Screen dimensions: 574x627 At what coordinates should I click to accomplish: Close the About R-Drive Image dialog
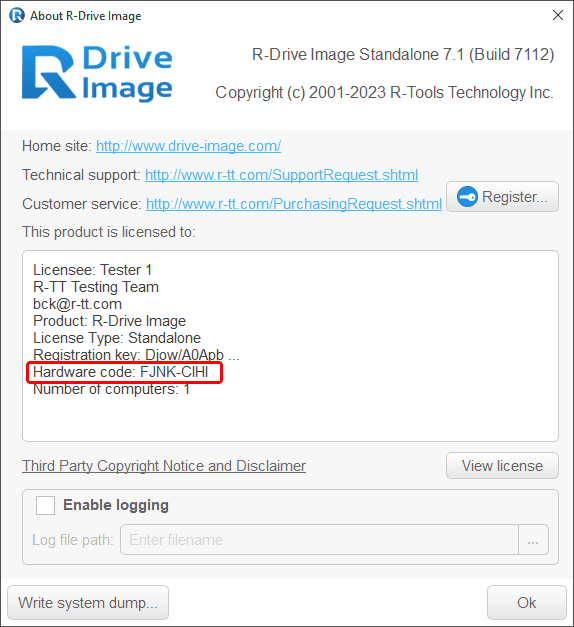[x=558, y=15]
